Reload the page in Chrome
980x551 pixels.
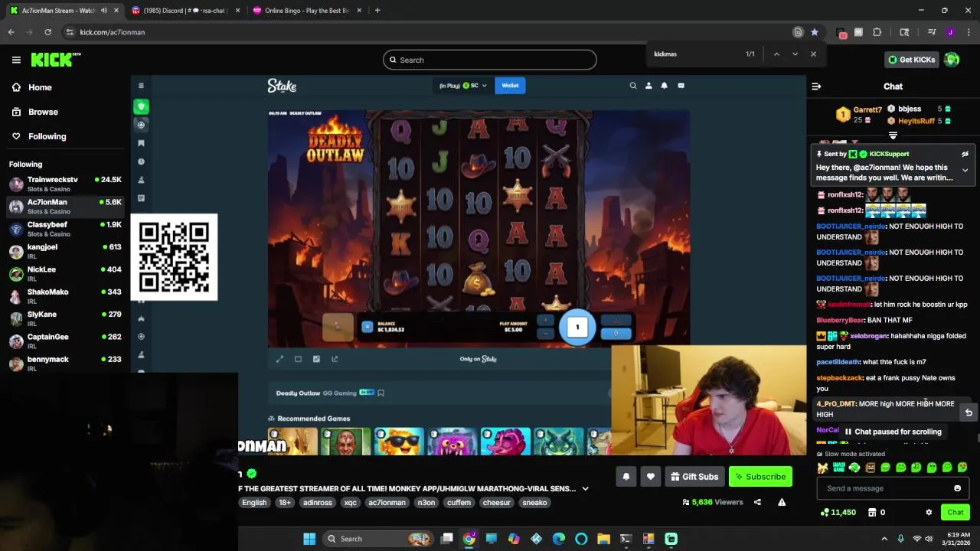click(x=47, y=32)
